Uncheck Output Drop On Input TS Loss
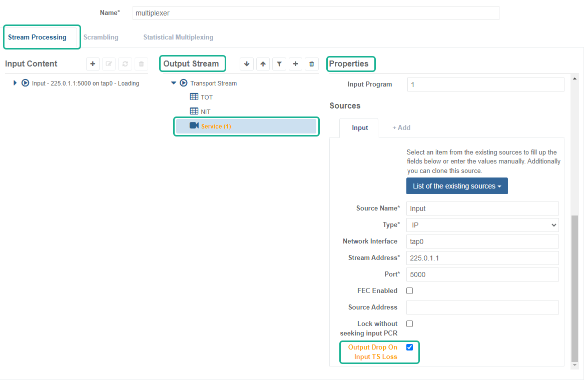The width and height of the screenshot is (588, 384). pyautogui.click(x=409, y=347)
